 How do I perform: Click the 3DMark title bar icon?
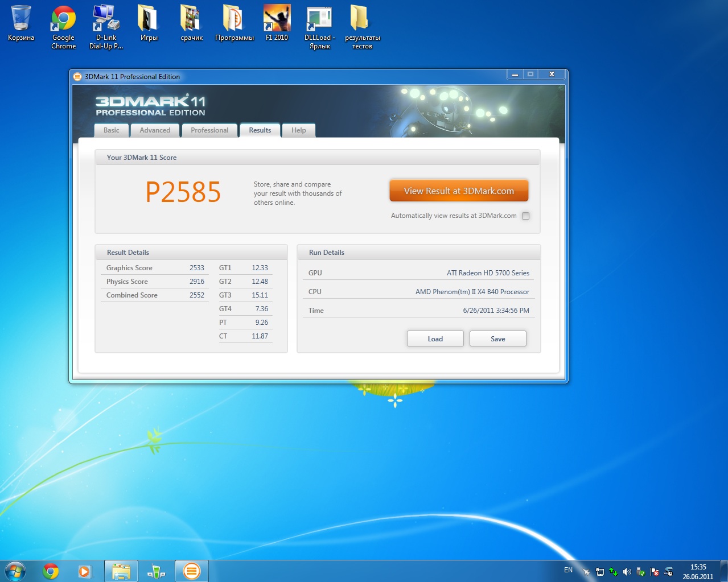pos(77,76)
